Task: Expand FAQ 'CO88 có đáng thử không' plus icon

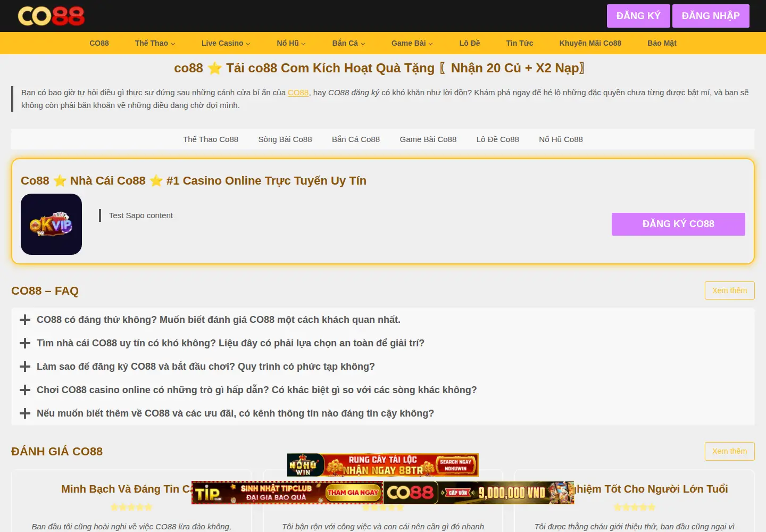Action: point(25,320)
